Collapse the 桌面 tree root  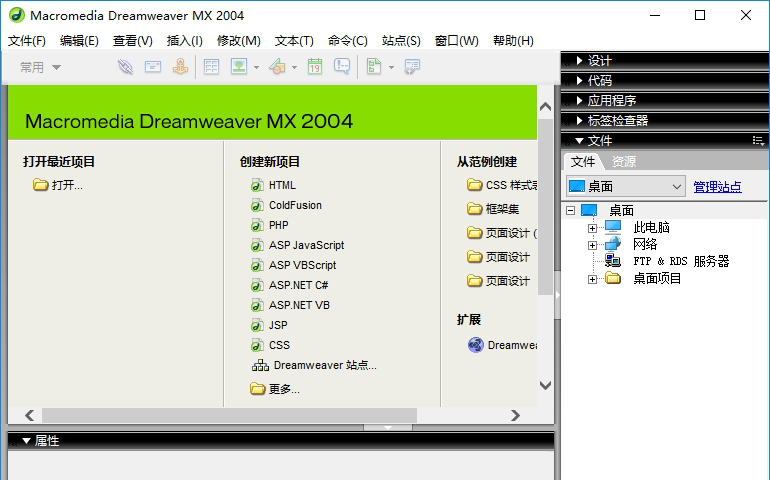[570, 211]
